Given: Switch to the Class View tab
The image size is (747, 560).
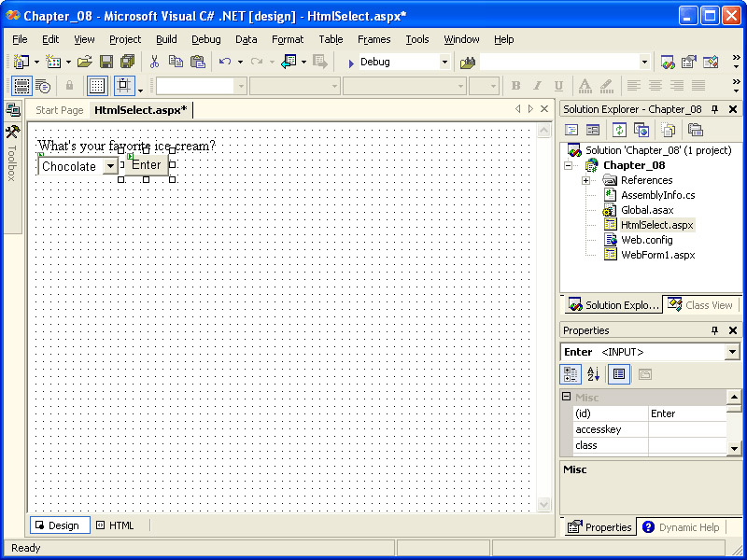Looking at the screenshot, I should 700,305.
